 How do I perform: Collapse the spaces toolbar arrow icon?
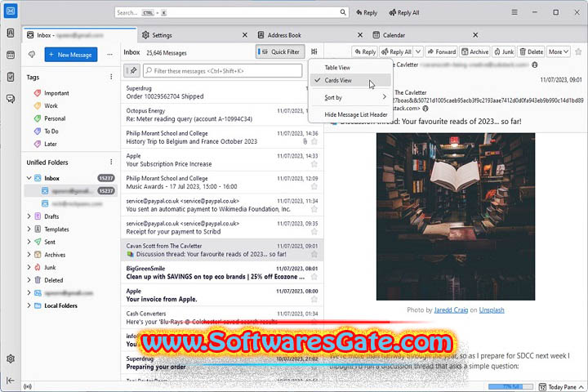tap(11, 381)
